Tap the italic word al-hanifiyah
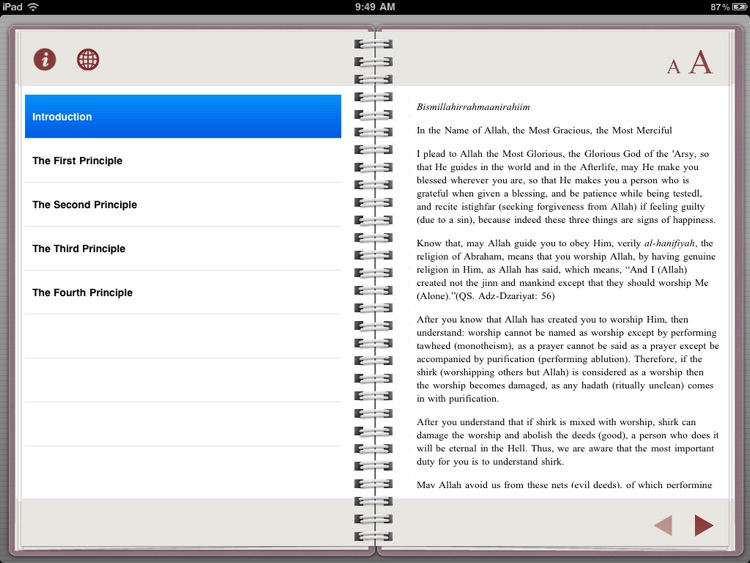The width and height of the screenshot is (750, 563). (x=670, y=243)
